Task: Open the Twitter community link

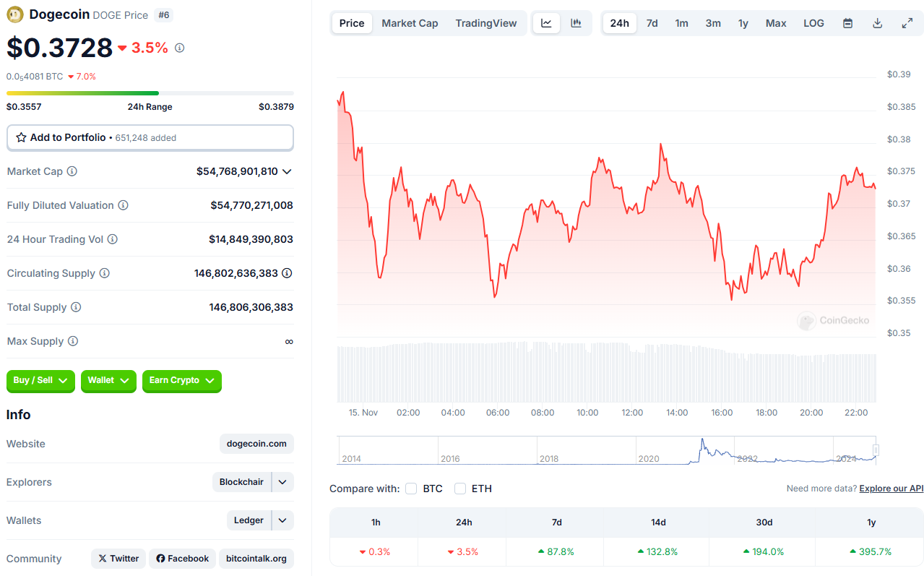Action: [118, 559]
